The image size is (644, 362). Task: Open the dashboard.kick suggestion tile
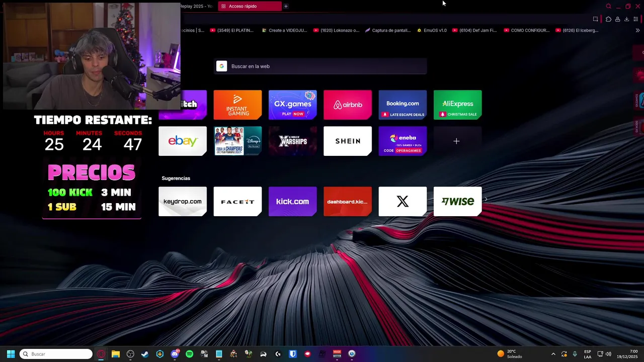pos(348,202)
